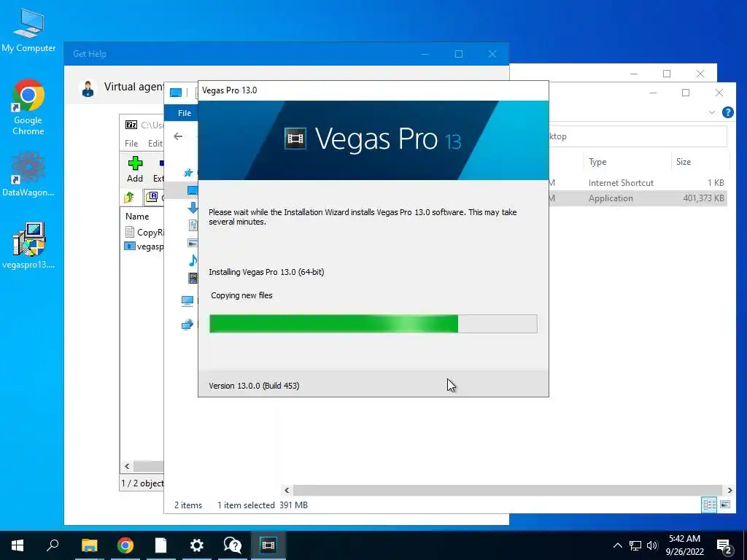
Task: Close the front Explorer window
Action: point(719,93)
